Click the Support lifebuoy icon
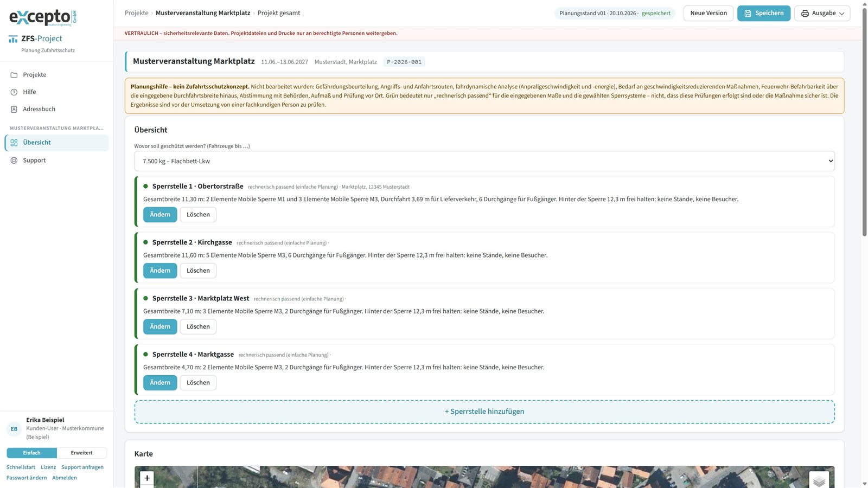 14,160
